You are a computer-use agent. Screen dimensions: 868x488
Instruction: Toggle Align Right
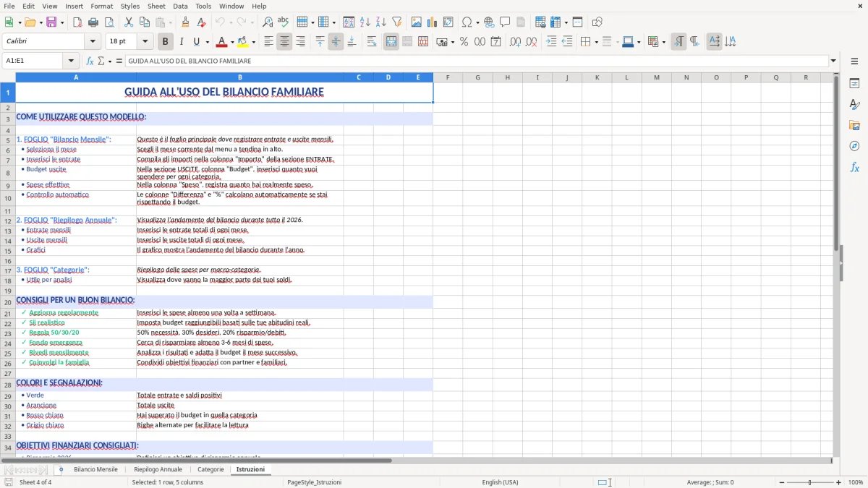coord(301,42)
